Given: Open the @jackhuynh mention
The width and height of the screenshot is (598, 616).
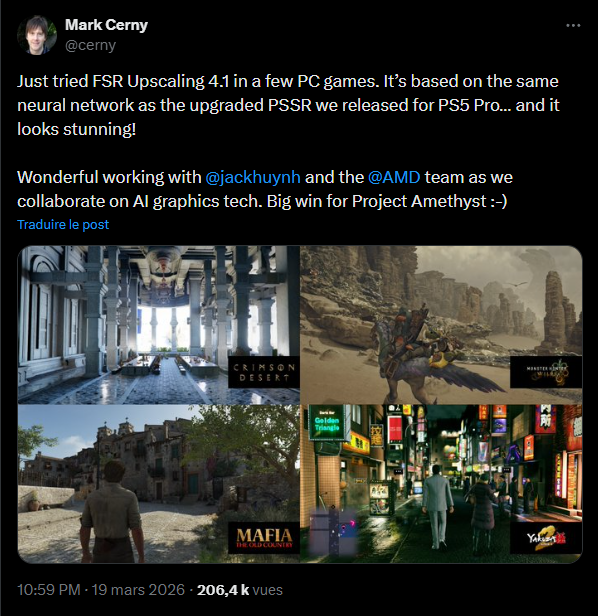Looking at the screenshot, I should 253,177.
